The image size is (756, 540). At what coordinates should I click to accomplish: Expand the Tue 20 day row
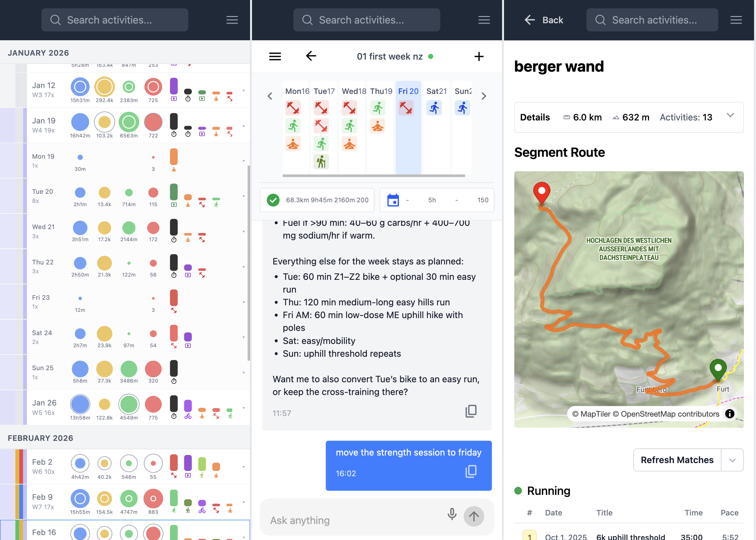243,196
